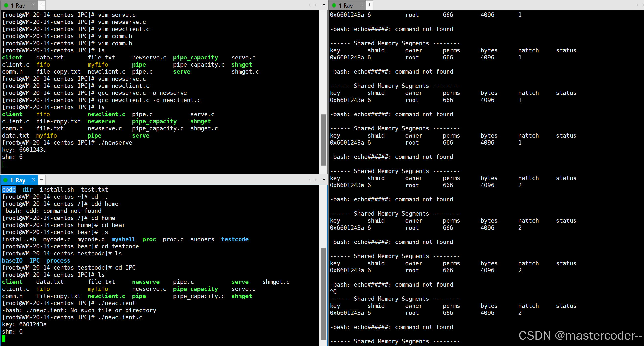This screenshot has height=346, width=644.
Task: Expand the tab list dropdown in bottom-left pane
Action: (324, 180)
